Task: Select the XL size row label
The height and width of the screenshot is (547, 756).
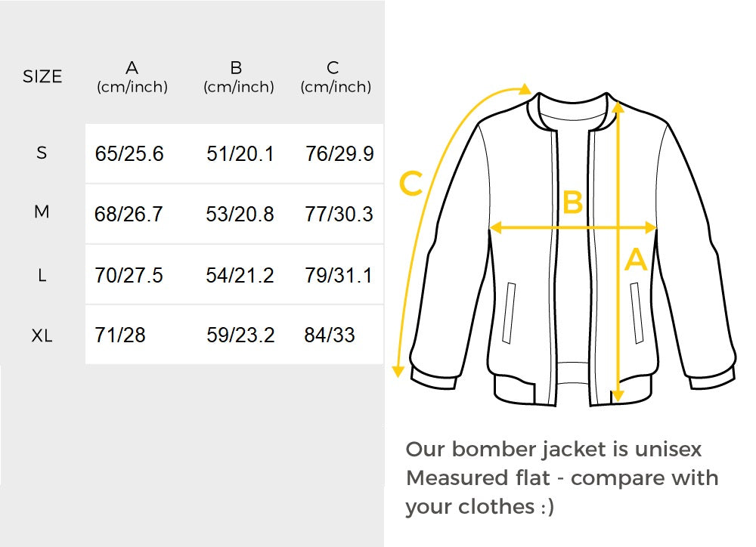Action: coord(42,333)
